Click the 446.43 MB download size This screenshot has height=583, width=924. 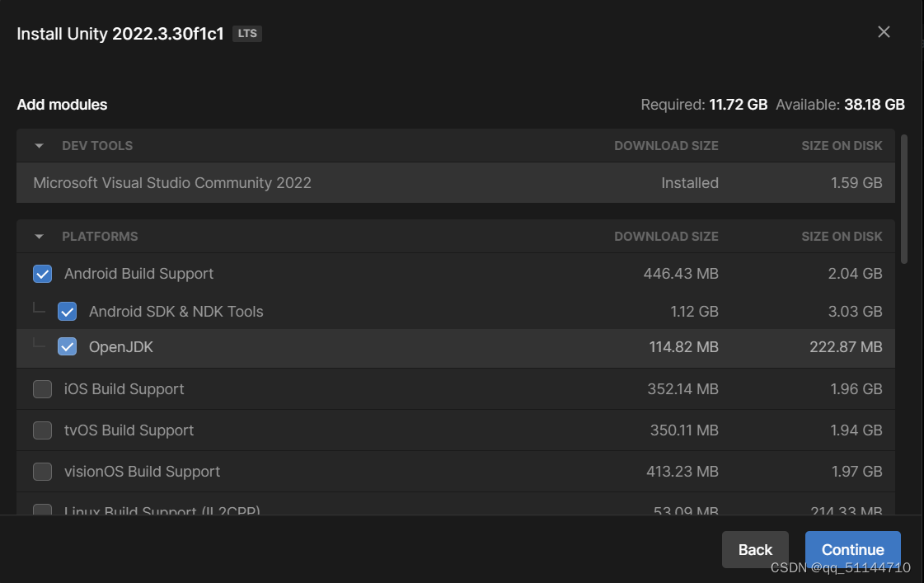681,274
